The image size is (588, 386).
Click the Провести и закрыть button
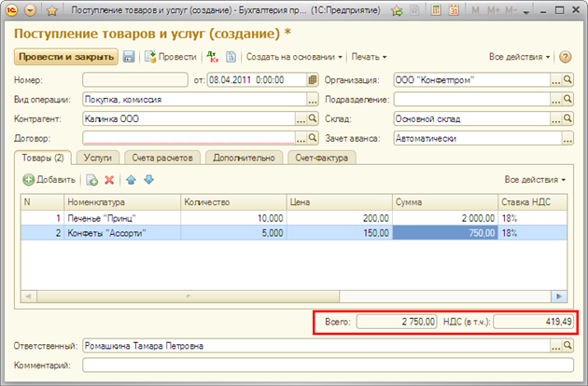coord(65,57)
